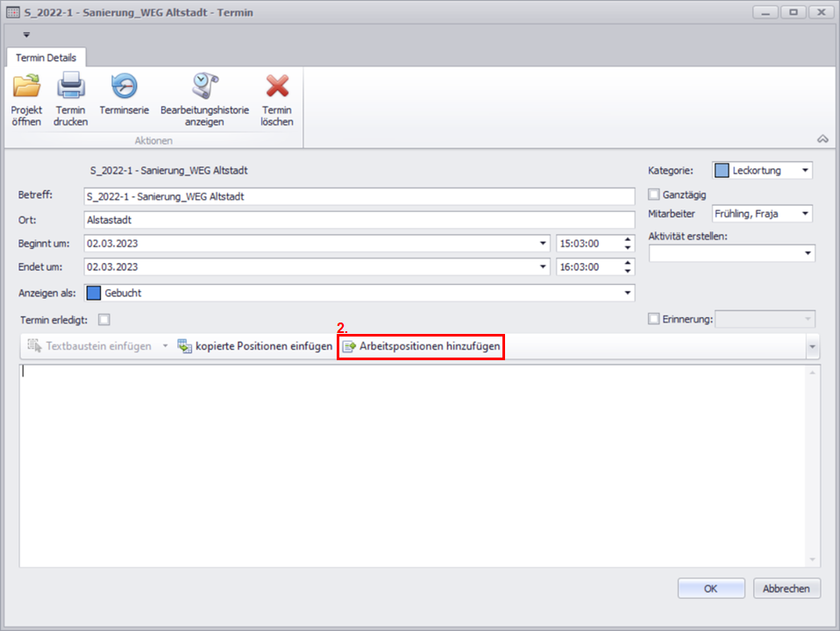Open the Anzeigen als dropdown
This screenshot has width=840, height=631.
coord(627,293)
